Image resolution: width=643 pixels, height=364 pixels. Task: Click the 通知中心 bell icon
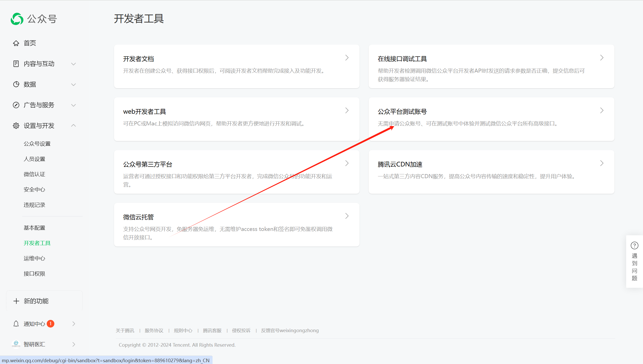click(16, 323)
